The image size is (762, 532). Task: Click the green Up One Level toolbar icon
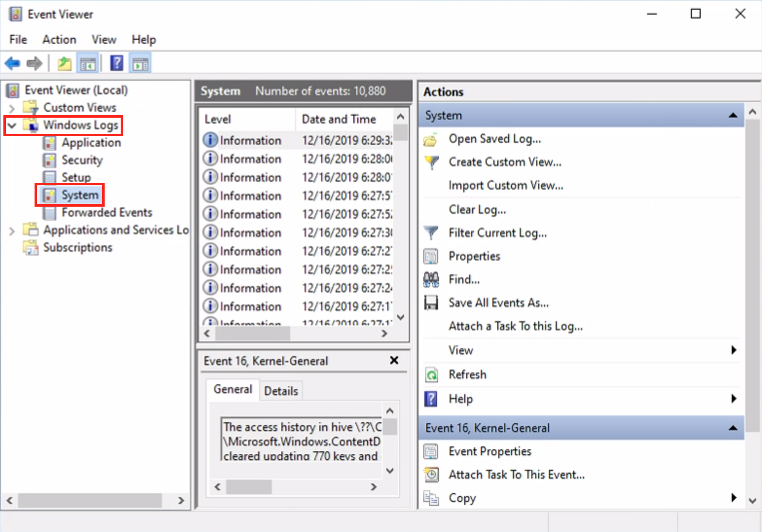(x=64, y=63)
